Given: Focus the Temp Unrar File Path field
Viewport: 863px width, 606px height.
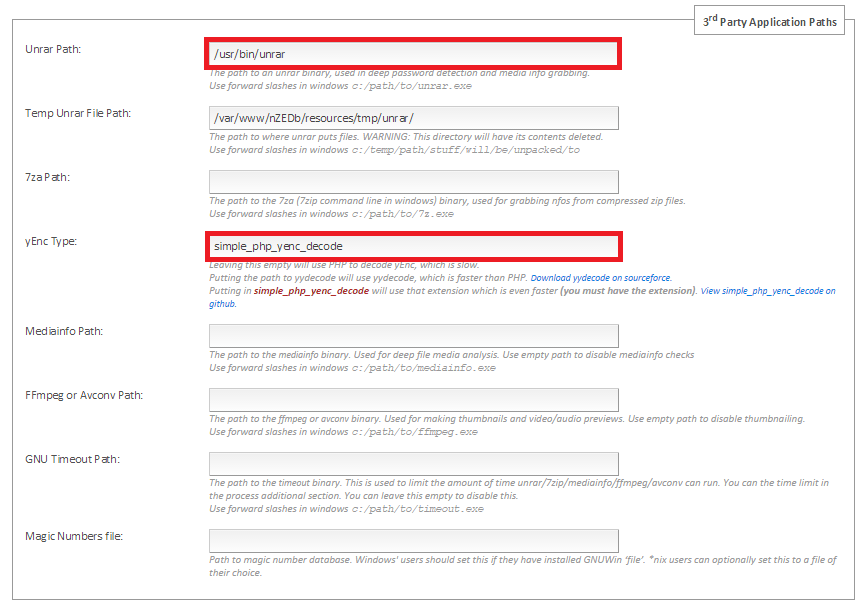Looking at the screenshot, I should coord(413,118).
